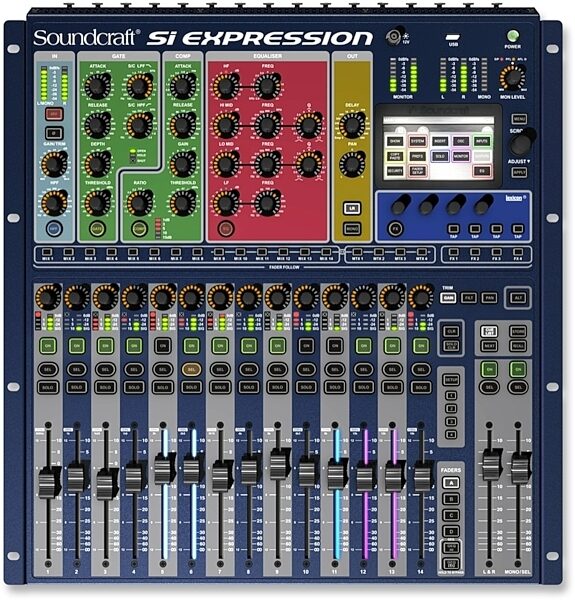Select the HF band FREQ knob

tap(268, 86)
